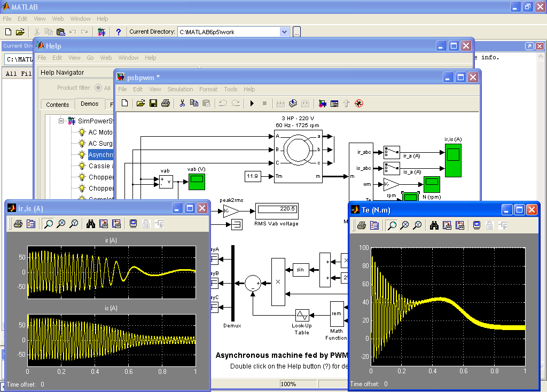Image resolution: width=547 pixels, height=392 pixels.
Task: Select Zoom X-axis in Te (N.m) scope
Action: pos(405,226)
